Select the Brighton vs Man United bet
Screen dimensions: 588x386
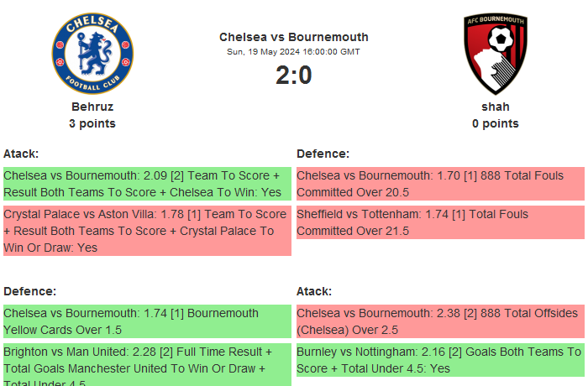point(147,364)
